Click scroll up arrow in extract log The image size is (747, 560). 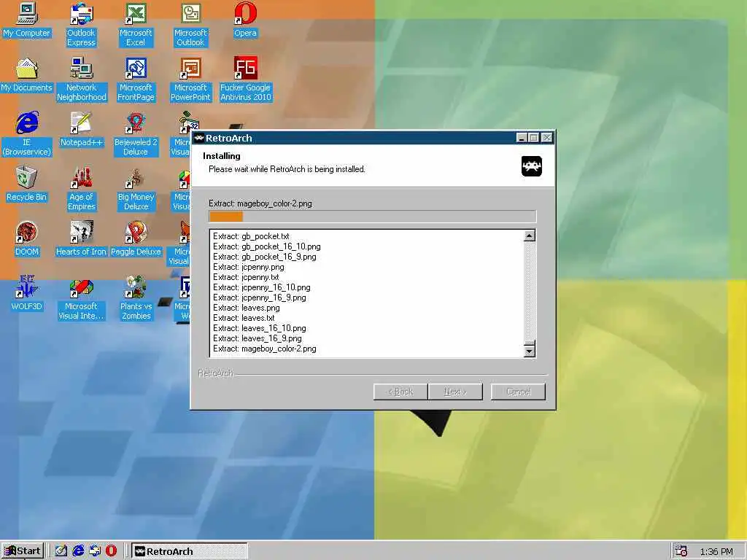pos(530,236)
